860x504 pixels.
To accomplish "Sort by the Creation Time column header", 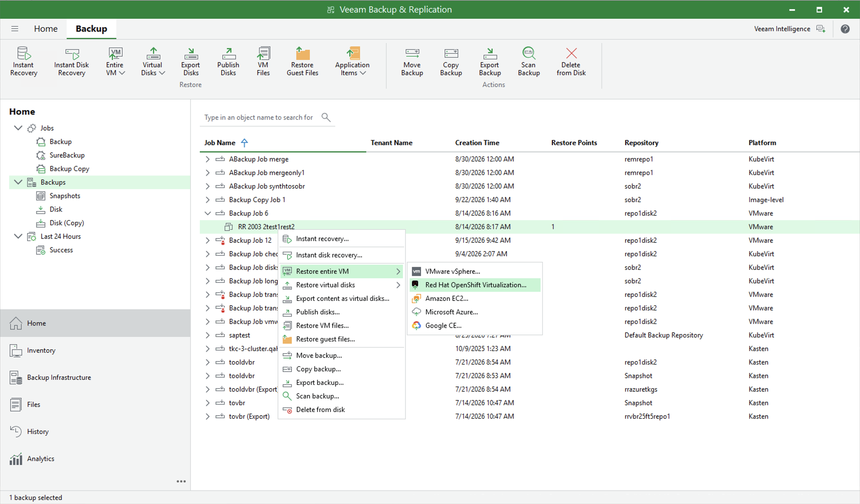I will click(477, 143).
